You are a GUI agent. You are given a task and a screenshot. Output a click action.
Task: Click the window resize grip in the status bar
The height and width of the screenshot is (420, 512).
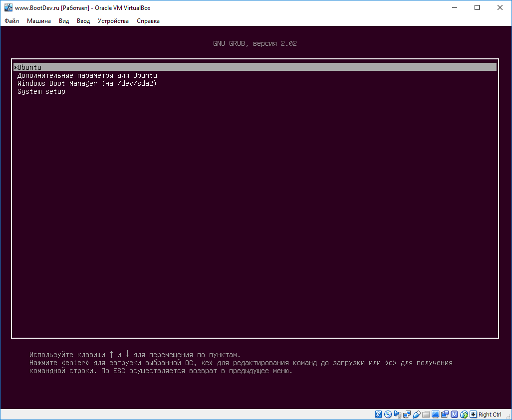(x=508, y=417)
